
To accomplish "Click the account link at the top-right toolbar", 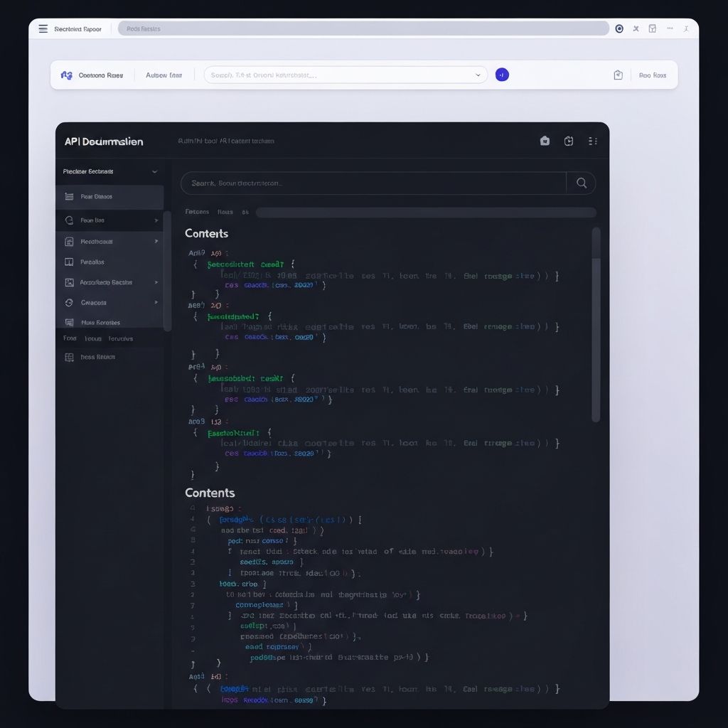I will [653, 74].
